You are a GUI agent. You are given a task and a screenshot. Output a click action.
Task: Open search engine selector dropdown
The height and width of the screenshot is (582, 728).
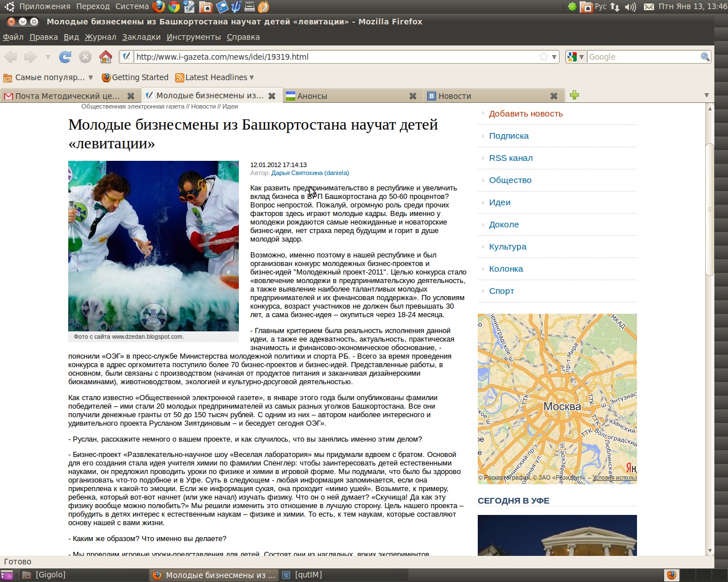point(576,57)
